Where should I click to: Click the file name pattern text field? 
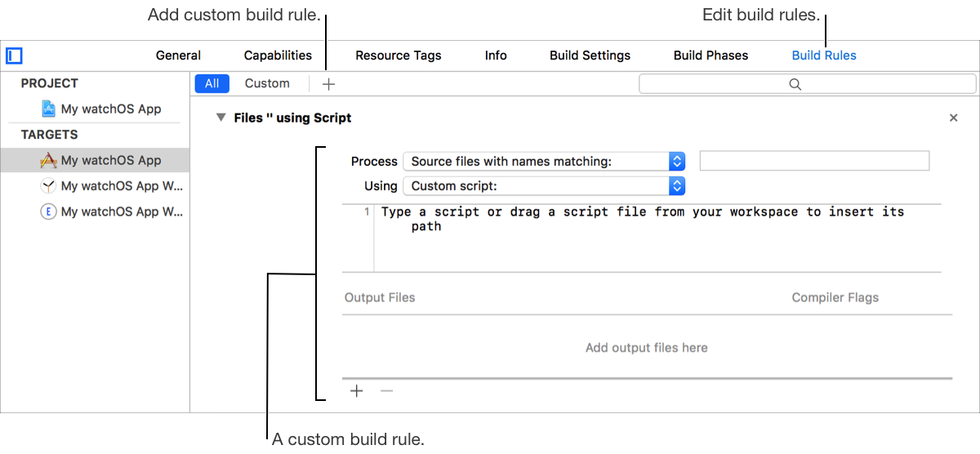(814, 161)
